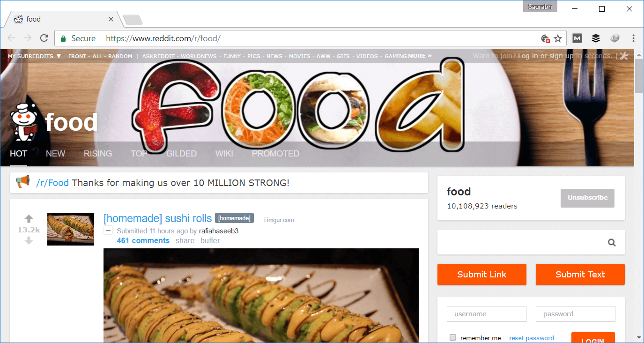Switch to the RISING tab

pyautogui.click(x=98, y=153)
